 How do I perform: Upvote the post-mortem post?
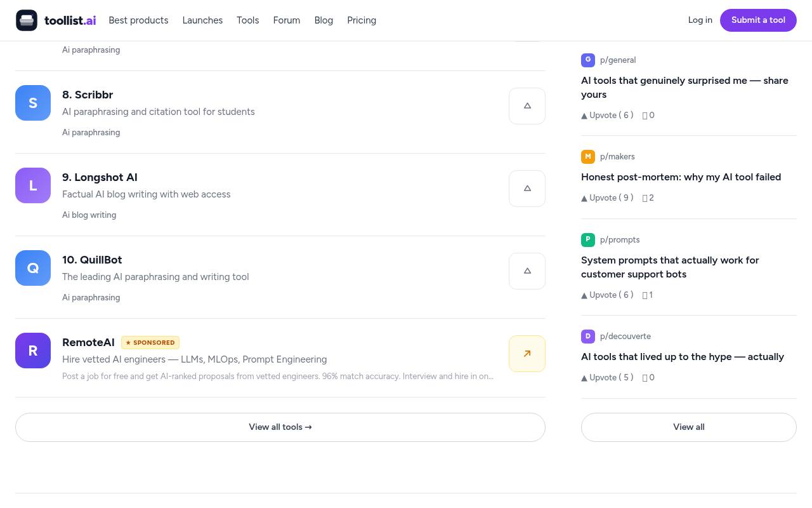(x=607, y=198)
